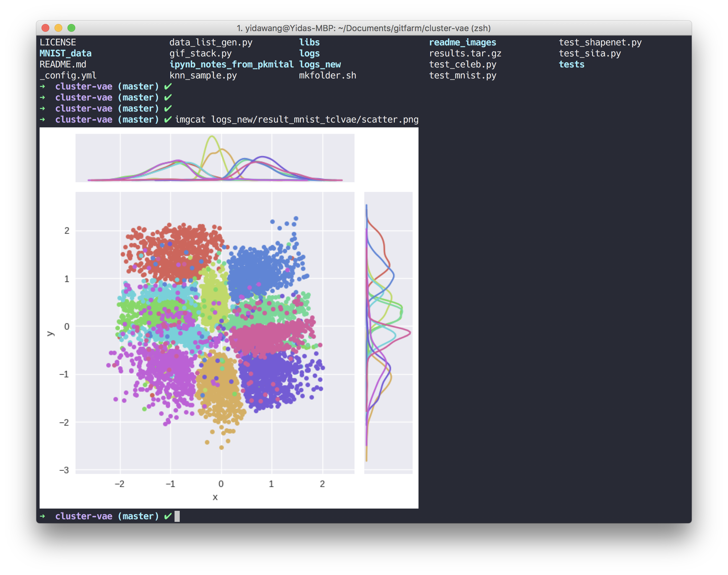
Task: Click the green zoom window button
Action: 71,28
